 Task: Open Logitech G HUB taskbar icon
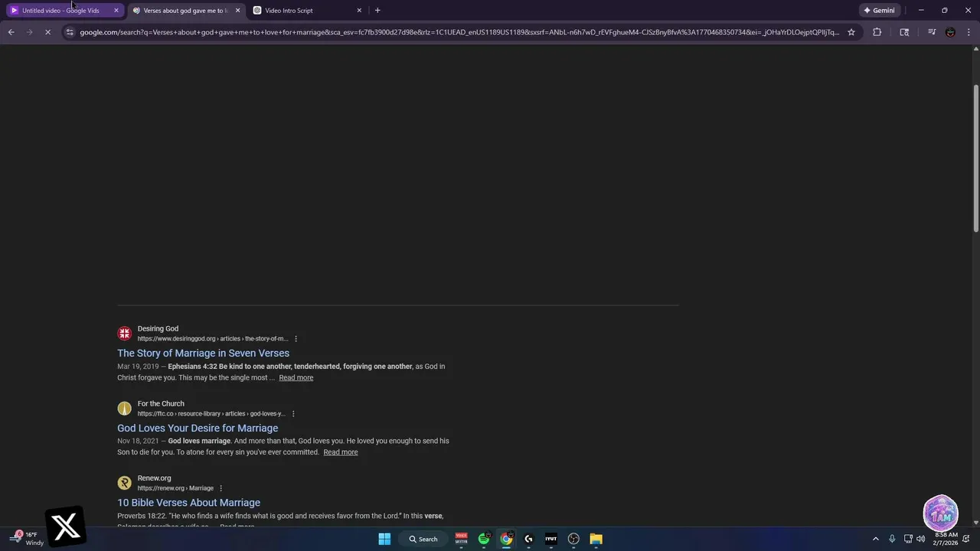(528, 539)
